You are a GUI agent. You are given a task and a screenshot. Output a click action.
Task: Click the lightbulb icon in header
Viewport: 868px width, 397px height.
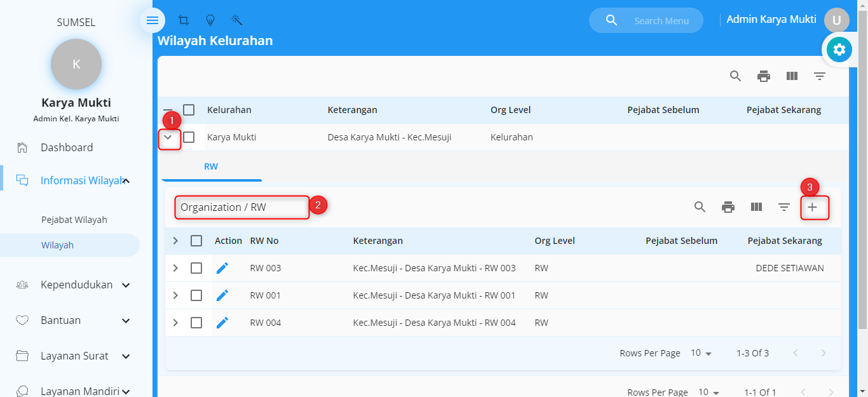click(210, 20)
